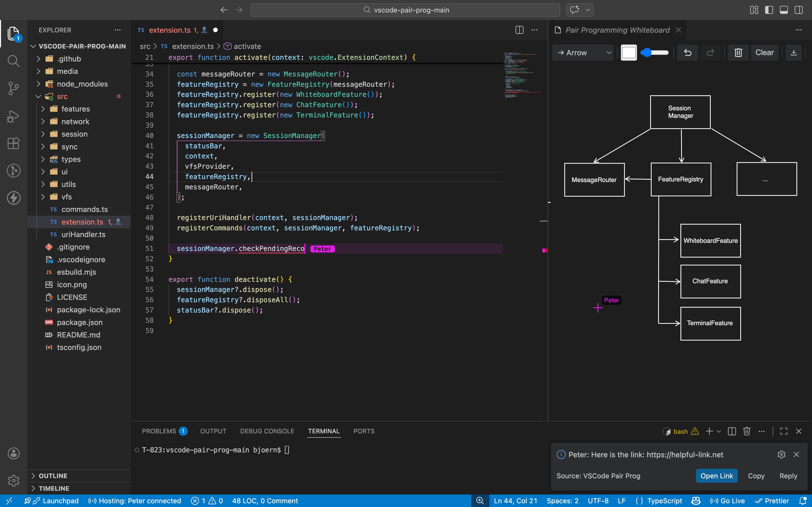Open the Arrow tool dropdown

(x=583, y=53)
